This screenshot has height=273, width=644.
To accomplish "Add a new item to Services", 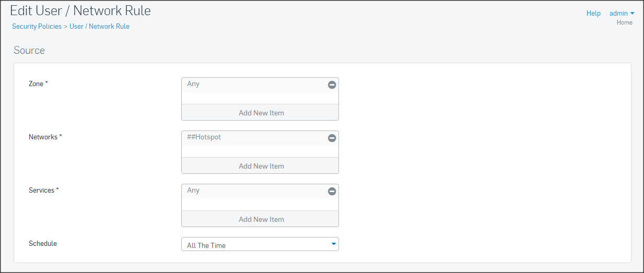I will click(x=260, y=219).
